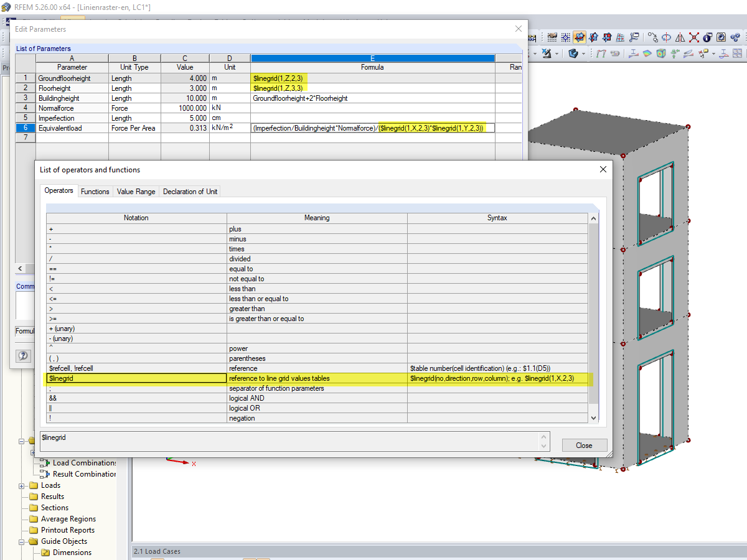
Task: Open the project info icon
Action: point(707,37)
